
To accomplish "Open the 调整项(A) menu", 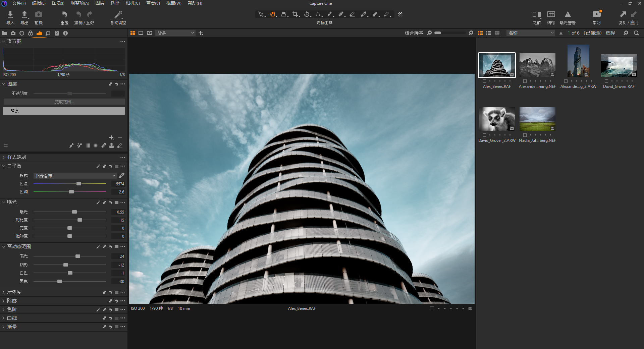I will pyautogui.click(x=80, y=3).
